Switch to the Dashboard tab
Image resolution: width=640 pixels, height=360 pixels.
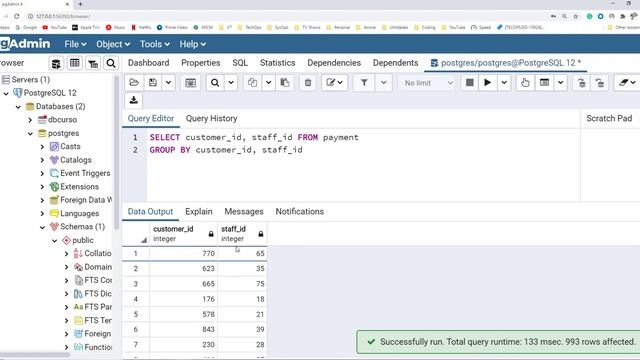click(x=149, y=63)
